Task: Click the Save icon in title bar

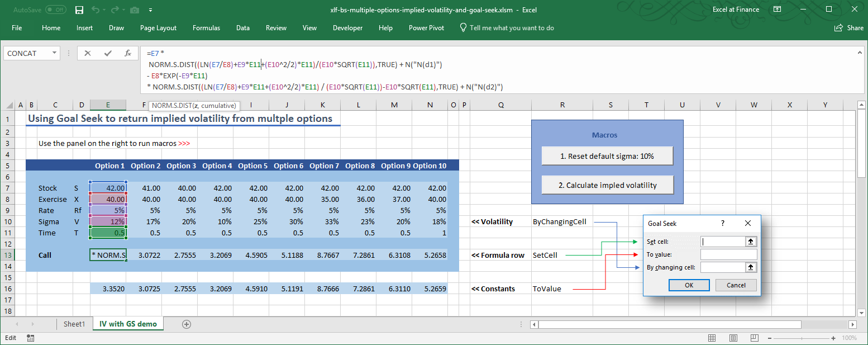Action: pos(79,10)
